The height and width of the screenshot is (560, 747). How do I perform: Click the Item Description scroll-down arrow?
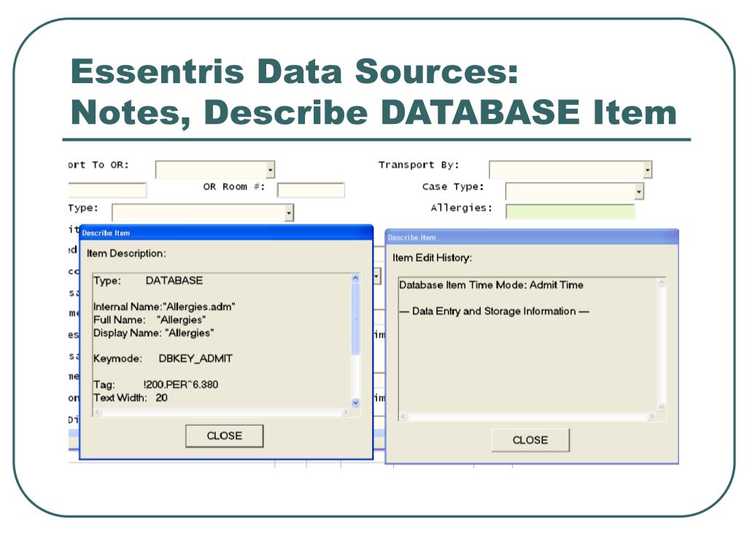[x=355, y=402]
